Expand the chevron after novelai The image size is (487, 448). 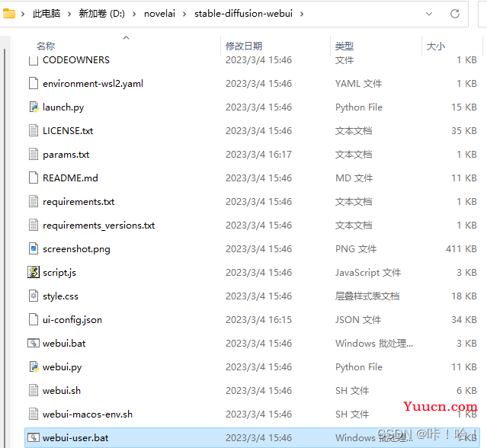point(184,14)
